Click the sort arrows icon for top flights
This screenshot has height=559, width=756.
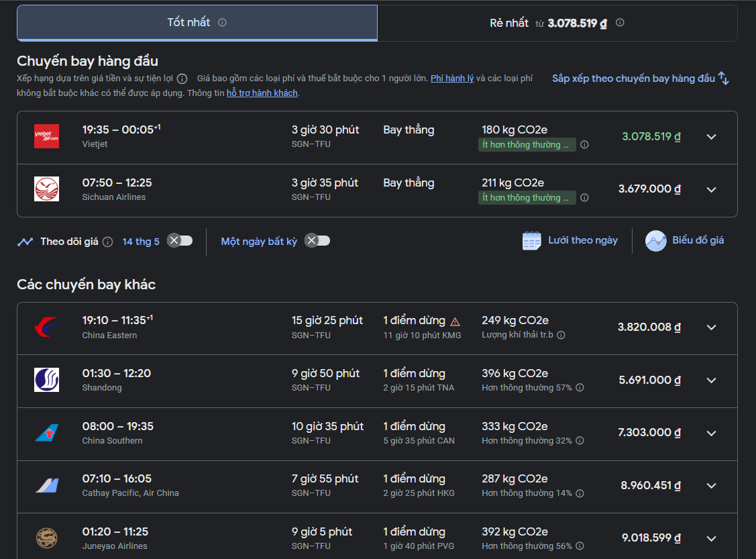tap(724, 79)
